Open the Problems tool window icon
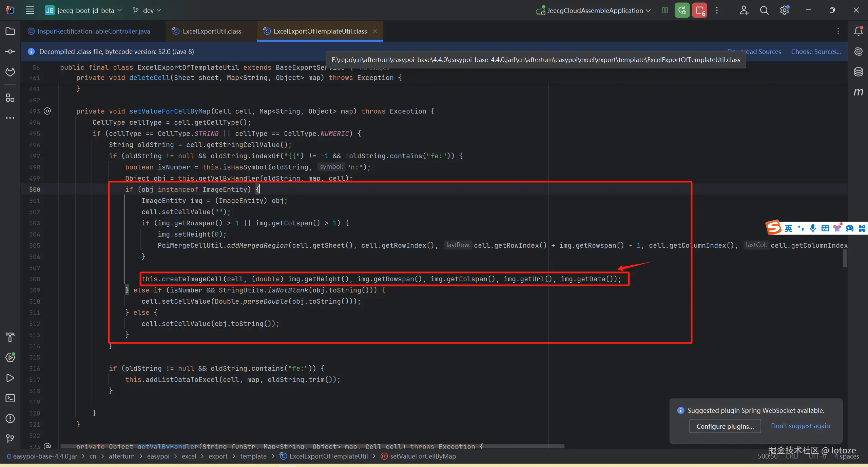868x467 pixels. (x=10, y=419)
